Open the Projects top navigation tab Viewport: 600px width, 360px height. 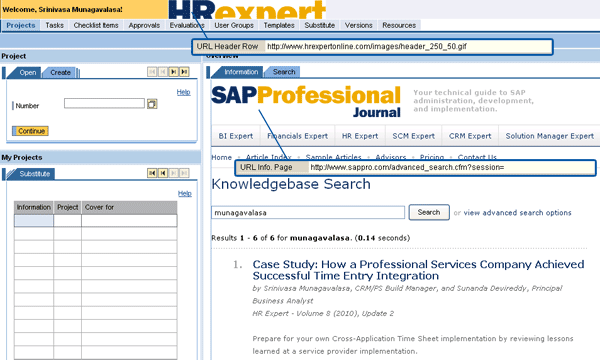coord(21,25)
